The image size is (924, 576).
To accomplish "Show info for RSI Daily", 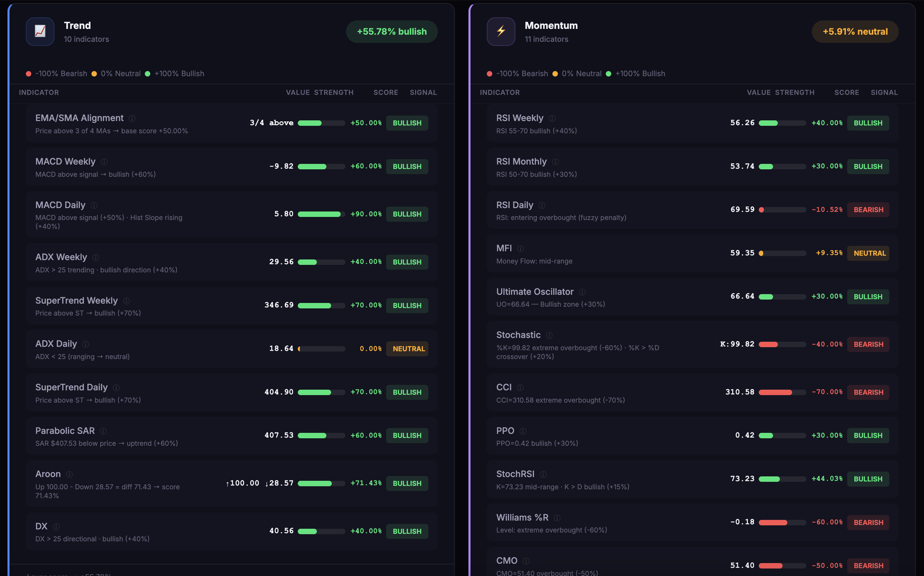I will (542, 205).
